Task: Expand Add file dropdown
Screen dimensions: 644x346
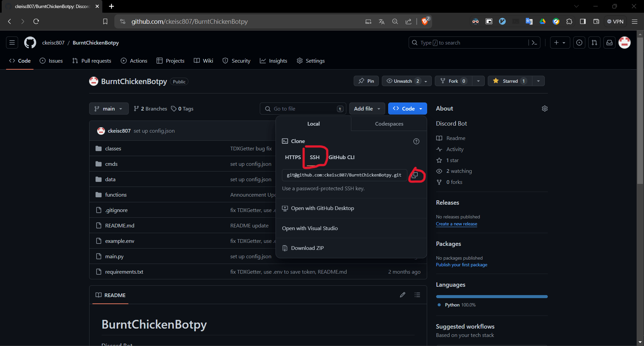Action: coord(367,109)
